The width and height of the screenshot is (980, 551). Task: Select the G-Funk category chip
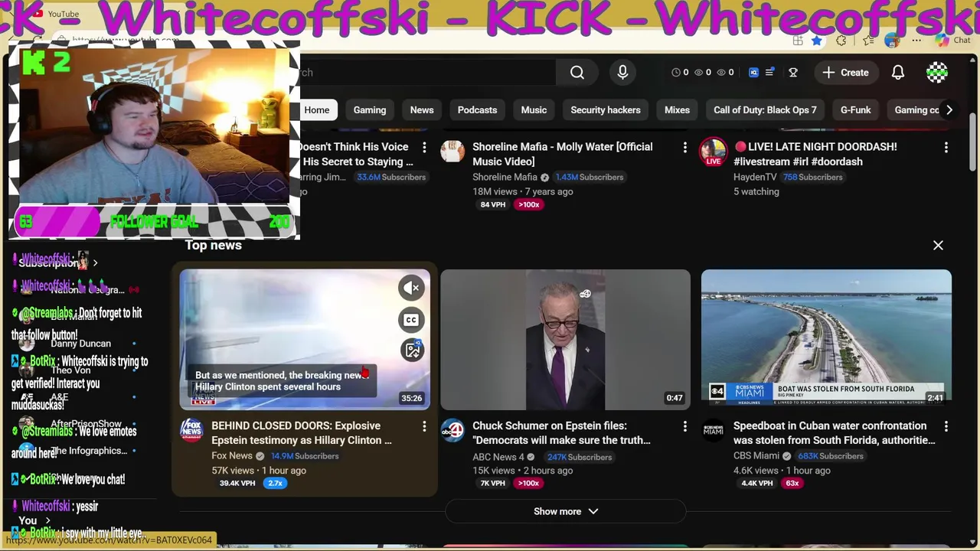[x=856, y=110]
